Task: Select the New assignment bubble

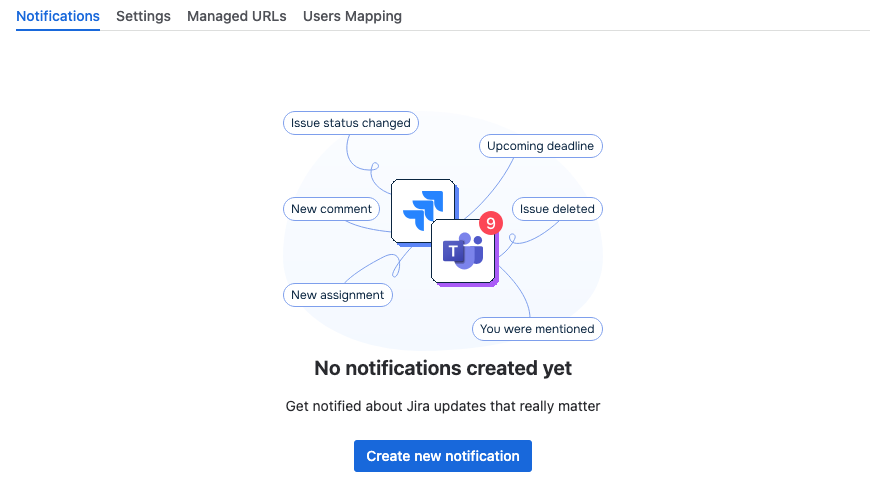Action: pyautogui.click(x=338, y=295)
